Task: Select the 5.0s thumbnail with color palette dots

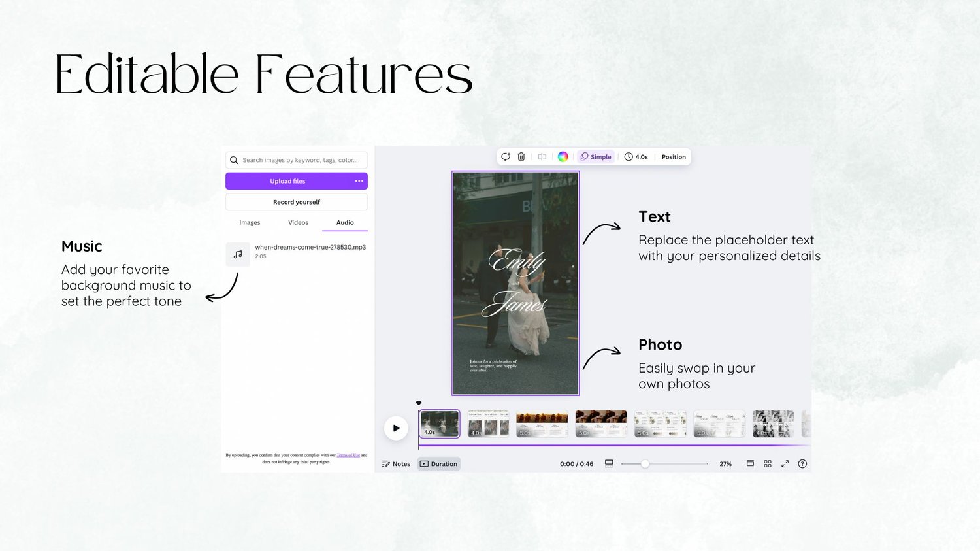Action: pos(661,424)
